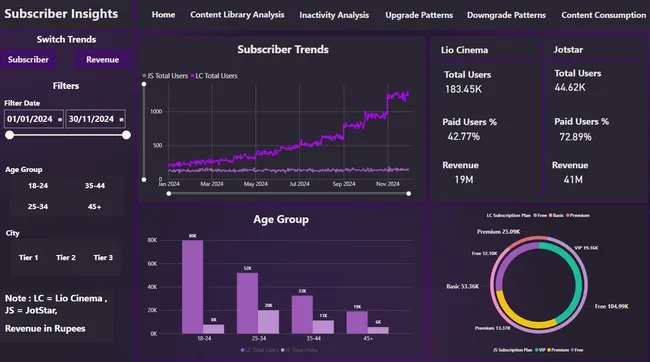This screenshot has height=362, width=650.
Task: Switch trends to Revenue view
Action: point(102,60)
